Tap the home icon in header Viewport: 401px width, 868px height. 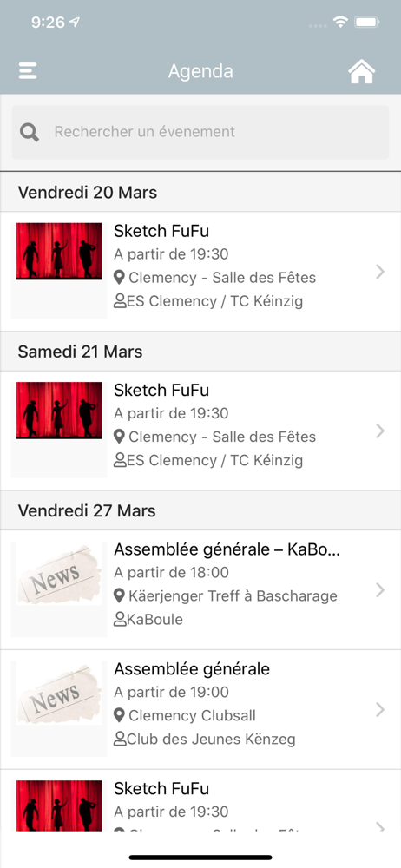[x=362, y=71]
